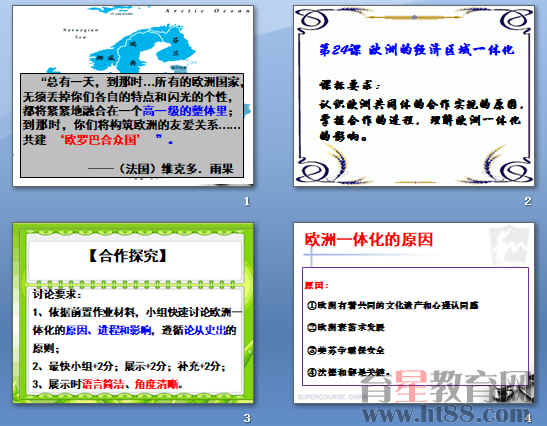547x426 pixels.
Task: Click the 讨论要求 line on slide 3
Action: pos(57,294)
